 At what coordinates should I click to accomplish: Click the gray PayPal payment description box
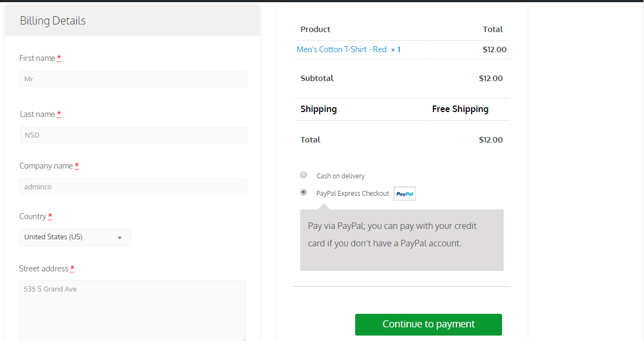click(402, 240)
